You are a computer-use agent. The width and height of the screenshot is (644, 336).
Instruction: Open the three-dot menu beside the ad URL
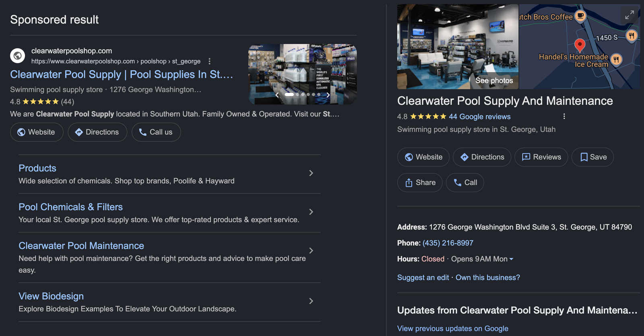click(x=209, y=61)
